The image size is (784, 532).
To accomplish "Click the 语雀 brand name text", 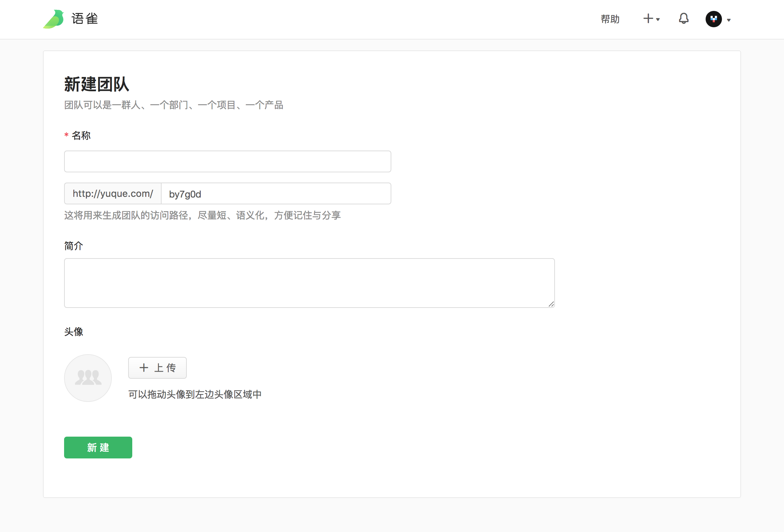I will point(85,19).
